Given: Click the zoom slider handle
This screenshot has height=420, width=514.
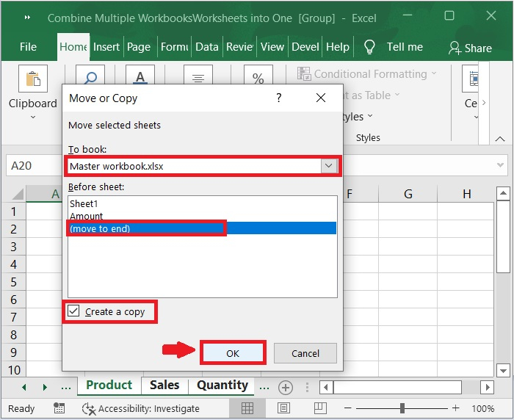Looking at the screenshot, I should click(402, 408).
